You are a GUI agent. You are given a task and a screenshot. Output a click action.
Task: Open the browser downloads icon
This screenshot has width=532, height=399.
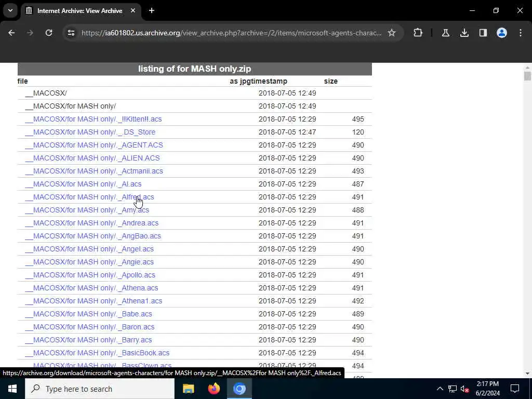click(x=464, y=33)
